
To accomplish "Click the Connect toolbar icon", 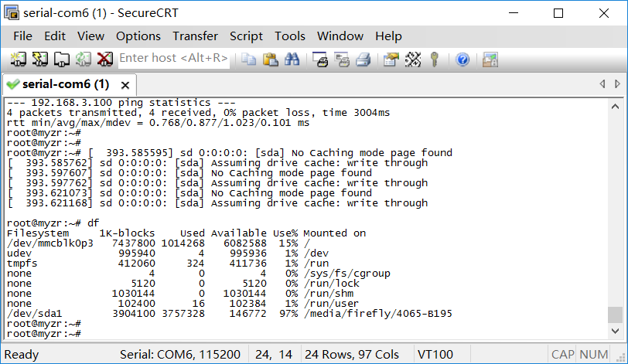I will click(18, 60).
